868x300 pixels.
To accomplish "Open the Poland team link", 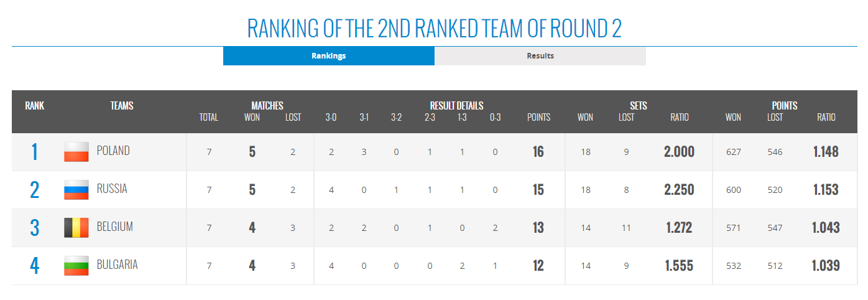I will [113, 151].
